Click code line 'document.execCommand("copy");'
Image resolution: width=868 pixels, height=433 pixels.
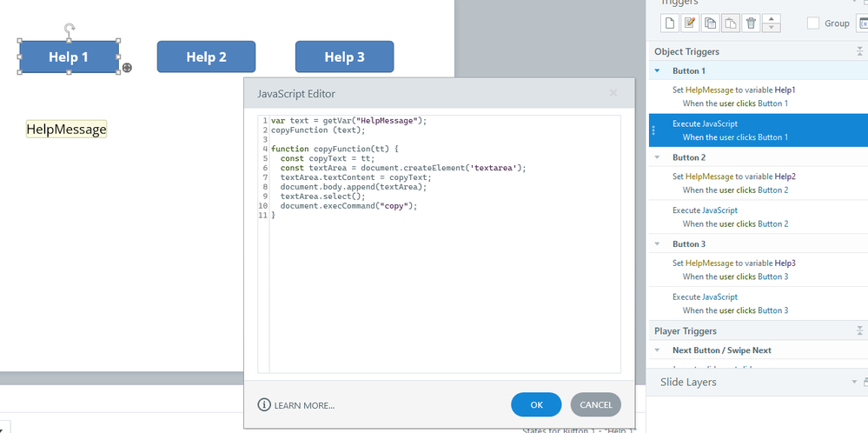point(348,205)
